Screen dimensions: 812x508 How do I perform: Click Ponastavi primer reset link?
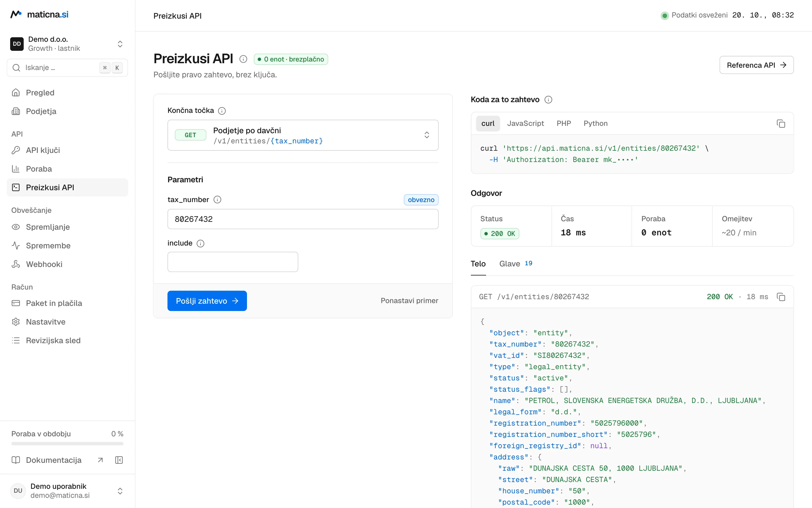[409, 301]
